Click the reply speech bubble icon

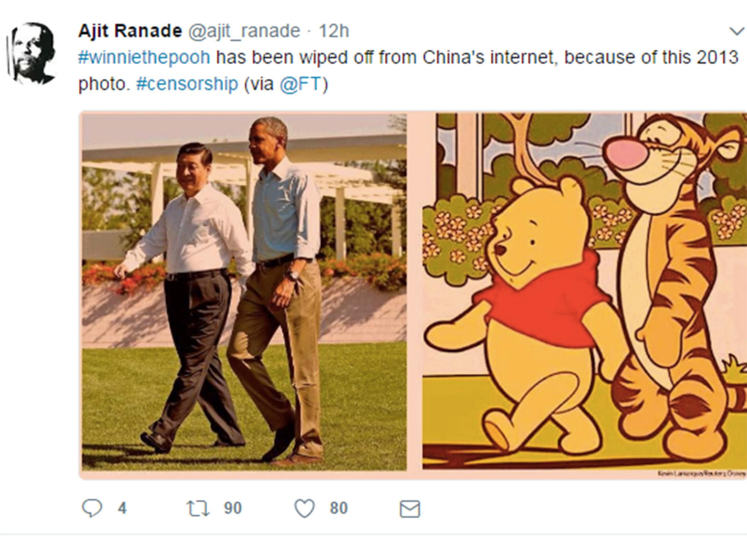pyautogui.click(x=91, y=508)
